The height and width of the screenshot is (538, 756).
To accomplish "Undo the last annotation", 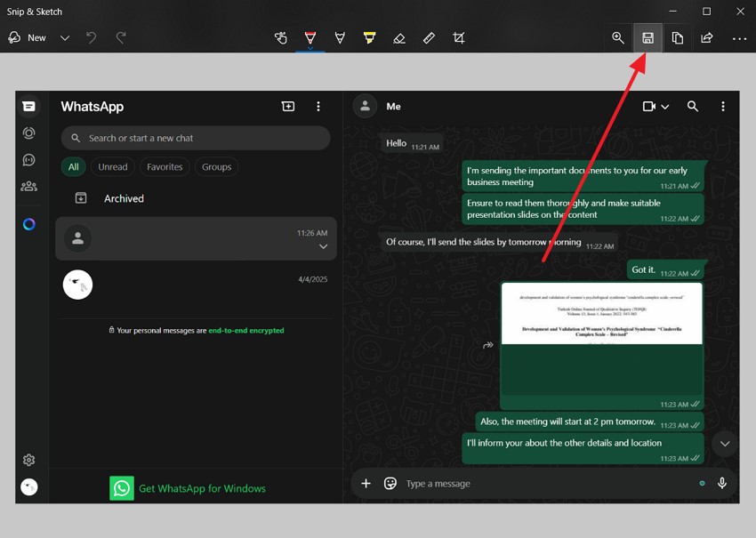I will coord(91,38).
